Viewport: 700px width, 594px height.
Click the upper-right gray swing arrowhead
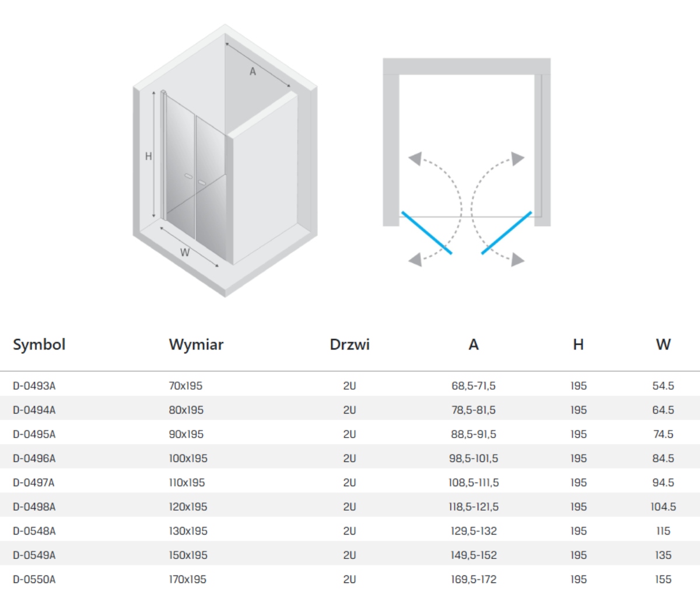[x=517, y=158]
